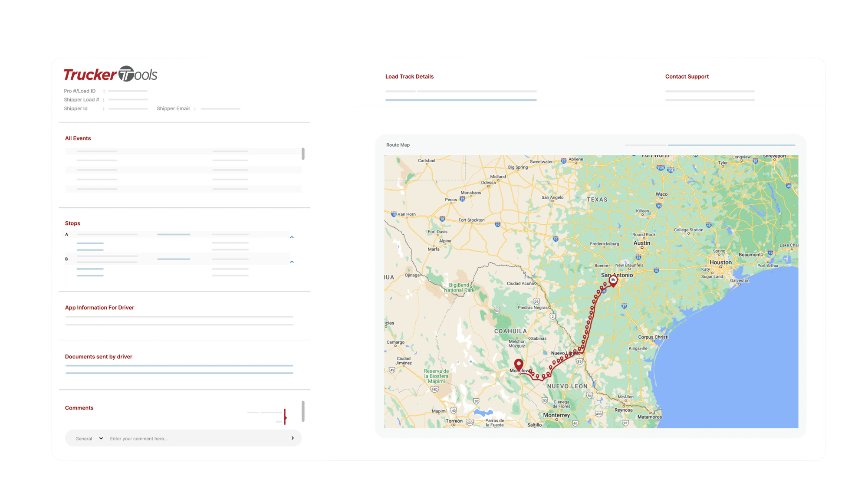The height and width of the screenshot is (502, 868).
Task: Select the All Events heading
Action: pos(78,138)
